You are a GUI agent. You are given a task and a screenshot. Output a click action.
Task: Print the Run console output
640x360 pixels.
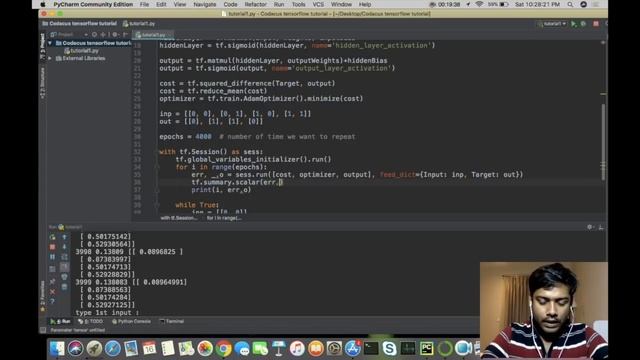pyautogui.click(x=64, y=277)
